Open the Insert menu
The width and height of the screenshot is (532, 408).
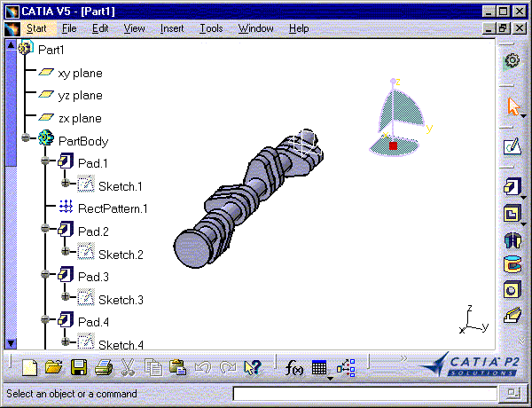(x=172, y=28)
